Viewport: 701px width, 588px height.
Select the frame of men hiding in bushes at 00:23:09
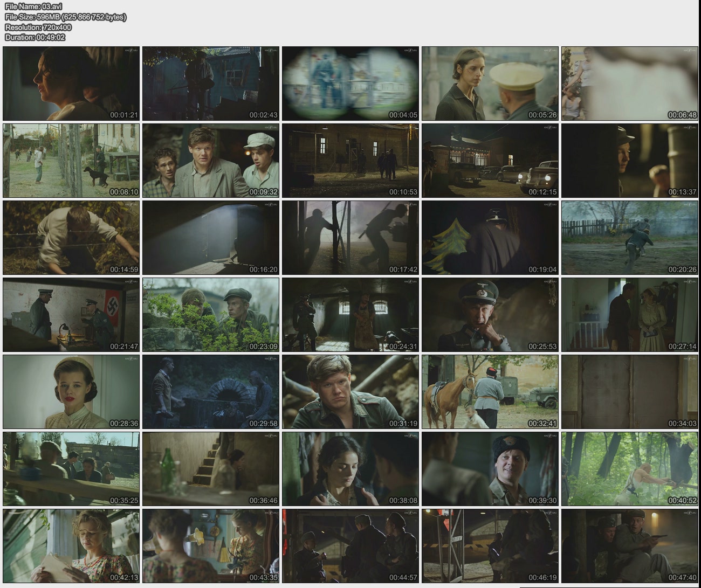tap(211, 315)
